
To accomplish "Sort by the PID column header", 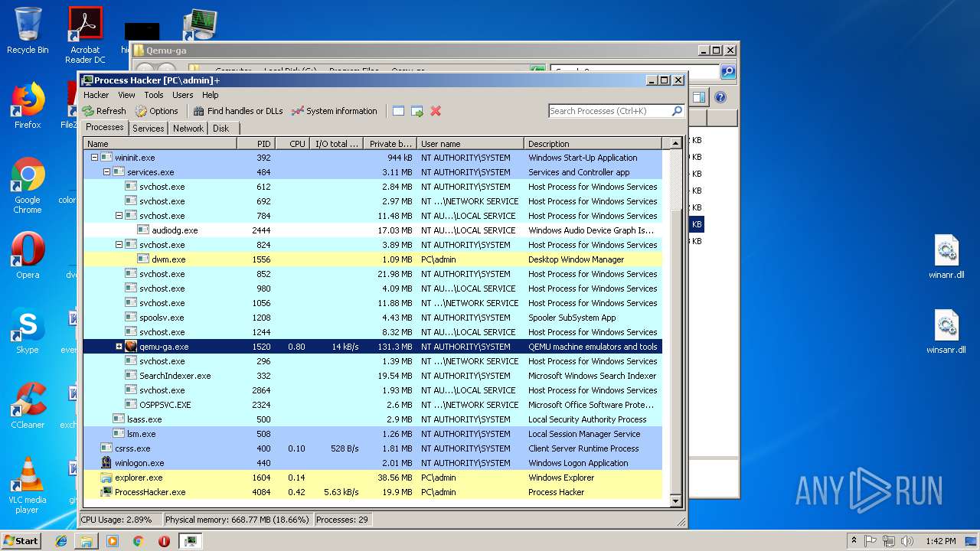I will coord(256,144).
